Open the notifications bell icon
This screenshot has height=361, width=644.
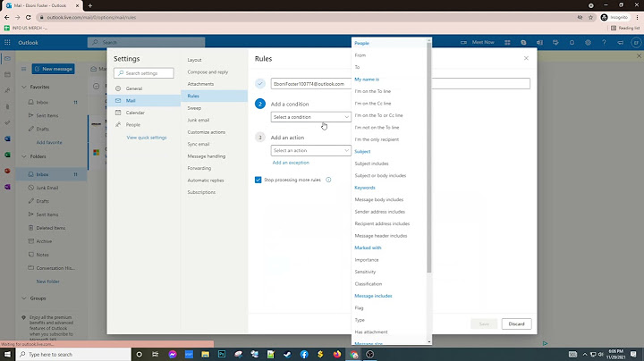[x=572, y=42]
